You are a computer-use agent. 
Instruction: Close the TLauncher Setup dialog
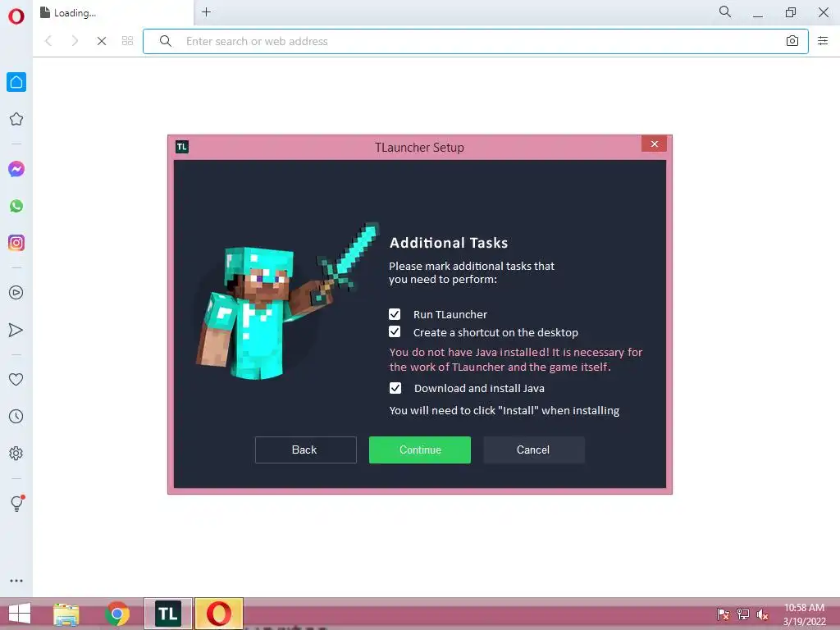(654, 144)
